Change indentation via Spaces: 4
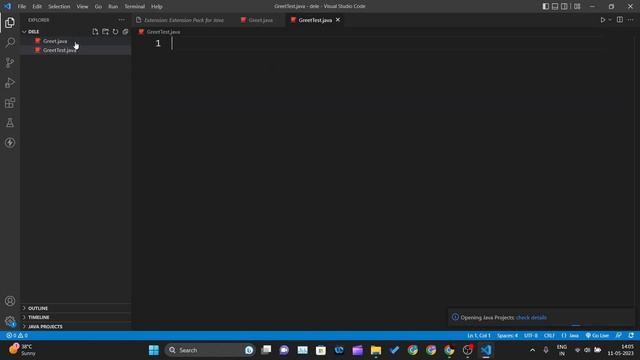The height and width of the screenshot is (360, 640). click(507, 336)
